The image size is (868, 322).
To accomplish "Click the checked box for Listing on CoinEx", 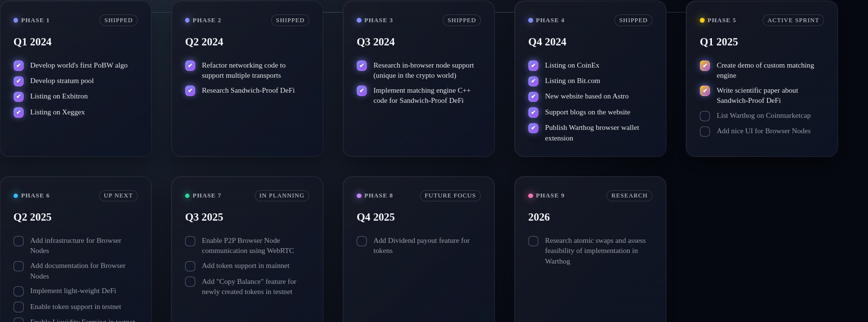I will coord(534,66).
